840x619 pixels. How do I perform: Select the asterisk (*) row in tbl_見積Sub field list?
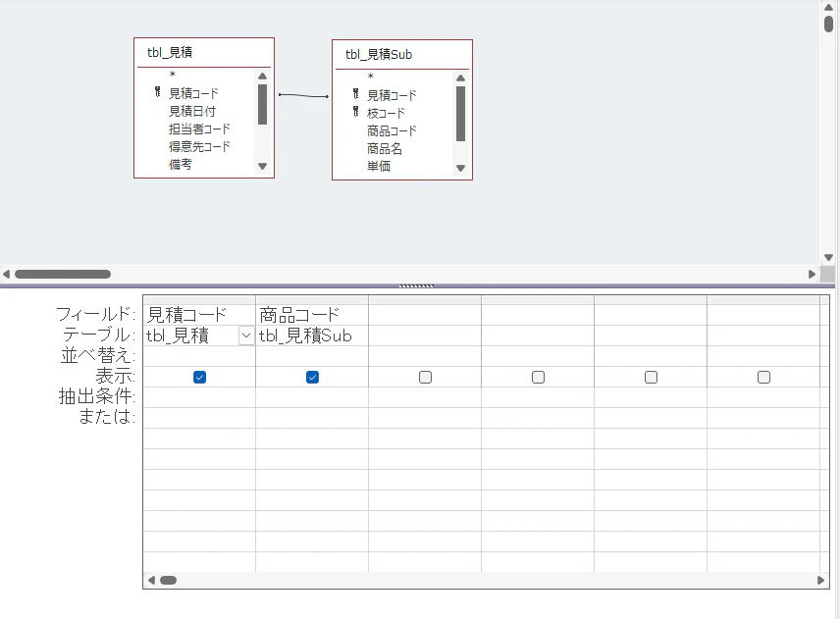tap(371, 77)
